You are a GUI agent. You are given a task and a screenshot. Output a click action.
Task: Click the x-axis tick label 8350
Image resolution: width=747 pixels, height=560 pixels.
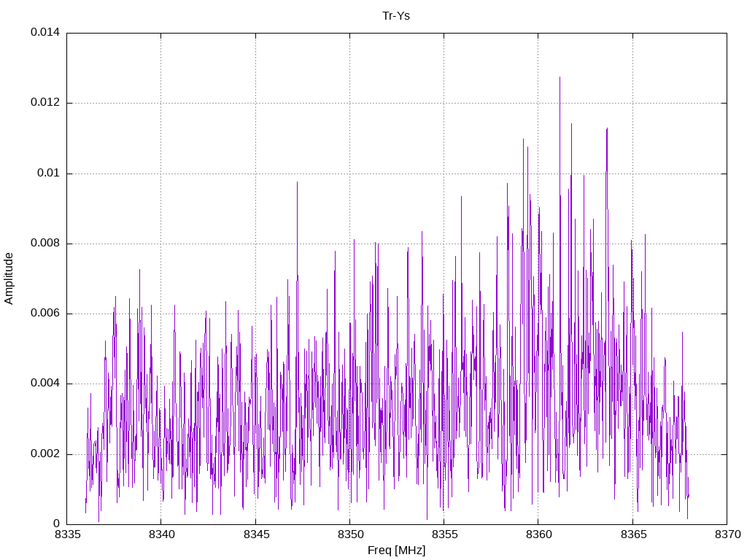pyautogui.click(x=351, y=534)
